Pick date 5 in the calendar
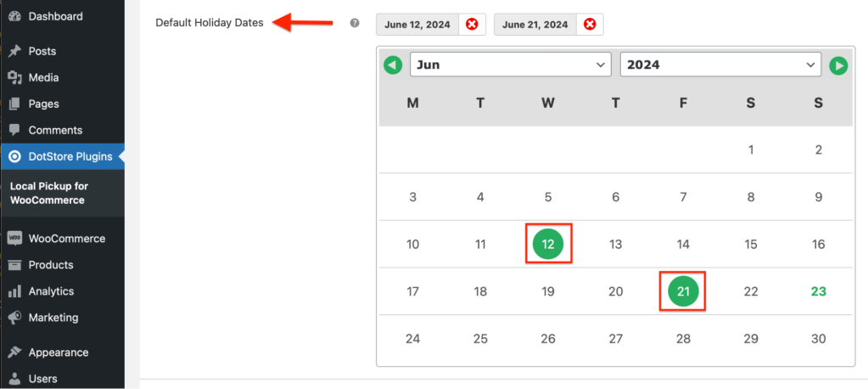This screenshot has width=868, height=389. pos(548,197)
